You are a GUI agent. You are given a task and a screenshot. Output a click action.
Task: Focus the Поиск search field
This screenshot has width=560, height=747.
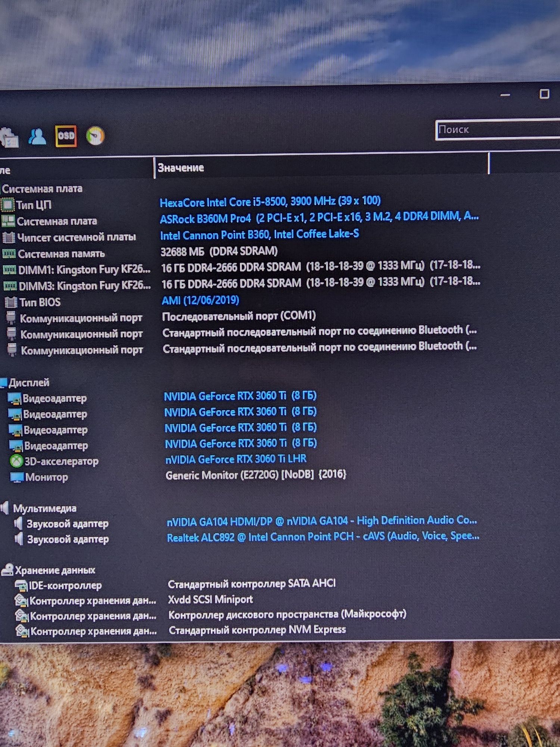[498, 130]
